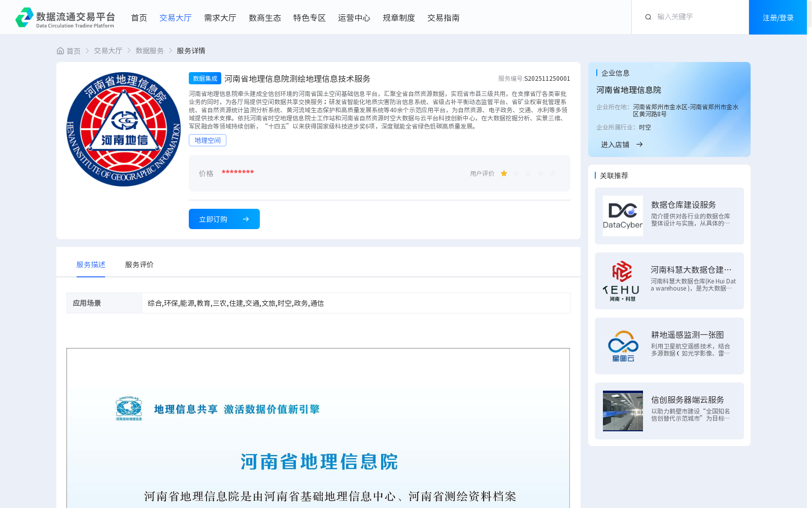
Task: Click the 企业信息 section heading
Action: [x=616, y=73]
